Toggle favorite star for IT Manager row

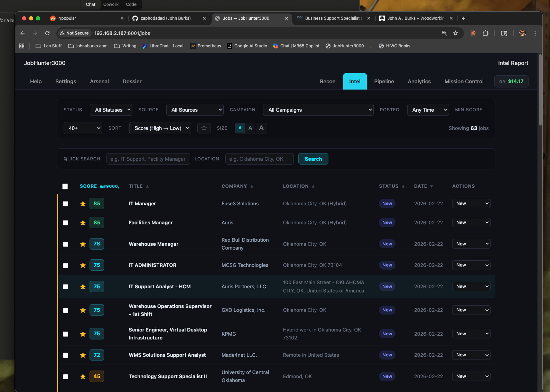(83, 204)
